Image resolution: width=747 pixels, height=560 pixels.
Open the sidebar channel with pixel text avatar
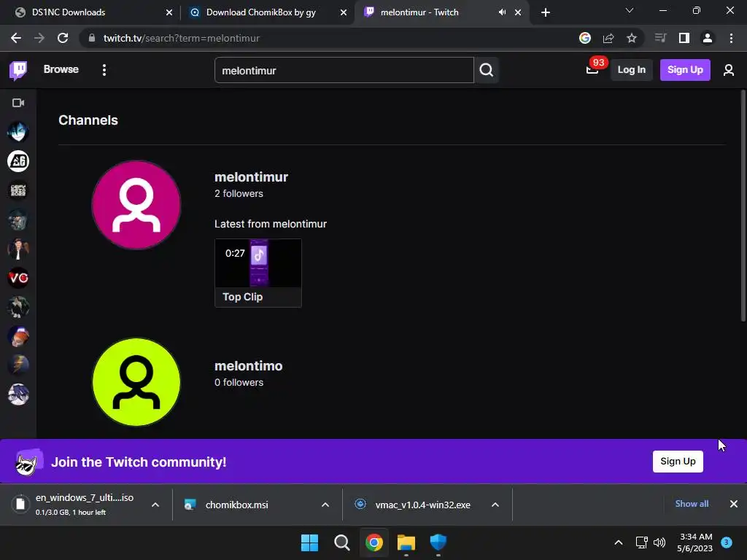pyautogui.click(x=18, y=190)
